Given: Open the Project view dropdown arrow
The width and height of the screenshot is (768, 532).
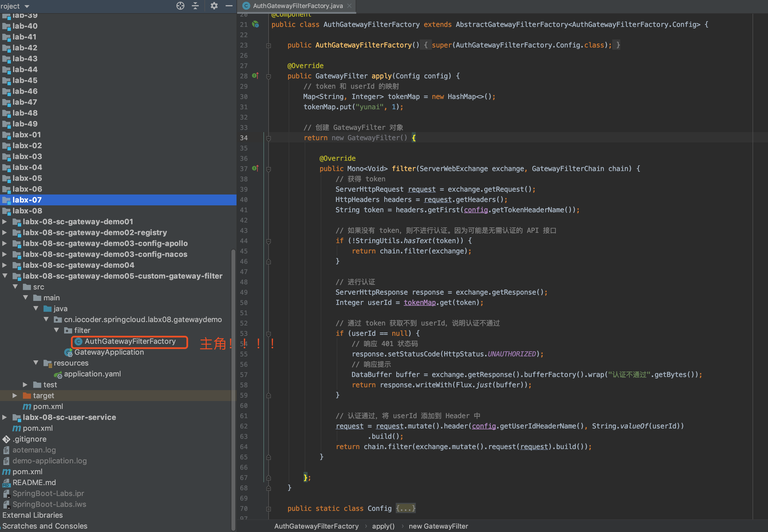Looking at the screenshot, I should click(x=27, y=6).
